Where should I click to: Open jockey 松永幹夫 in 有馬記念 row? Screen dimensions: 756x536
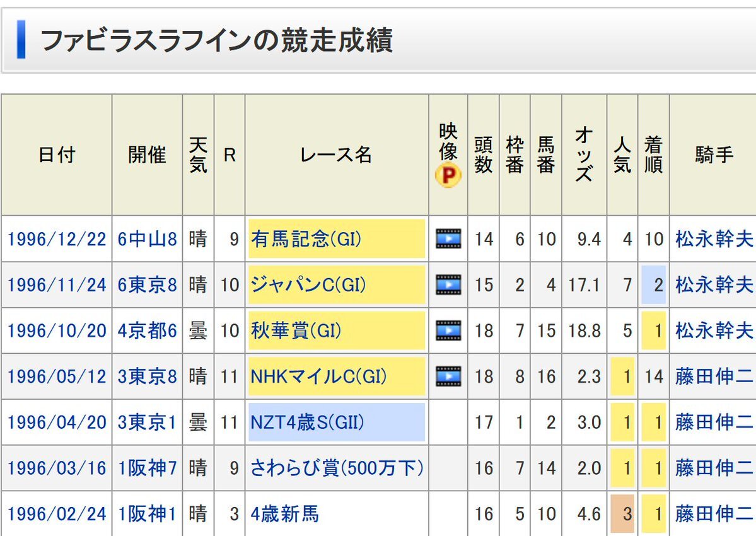pyautogui.click(x=714, y=238)
